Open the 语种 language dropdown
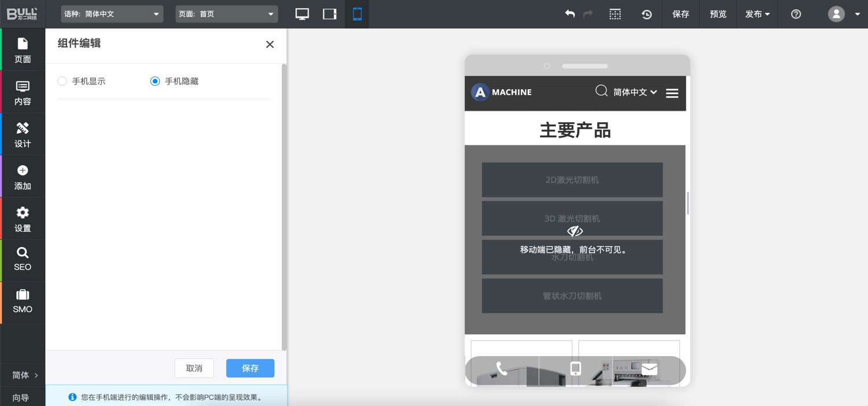Viewport: 868px width, 406px height. [x=112, y=14]
